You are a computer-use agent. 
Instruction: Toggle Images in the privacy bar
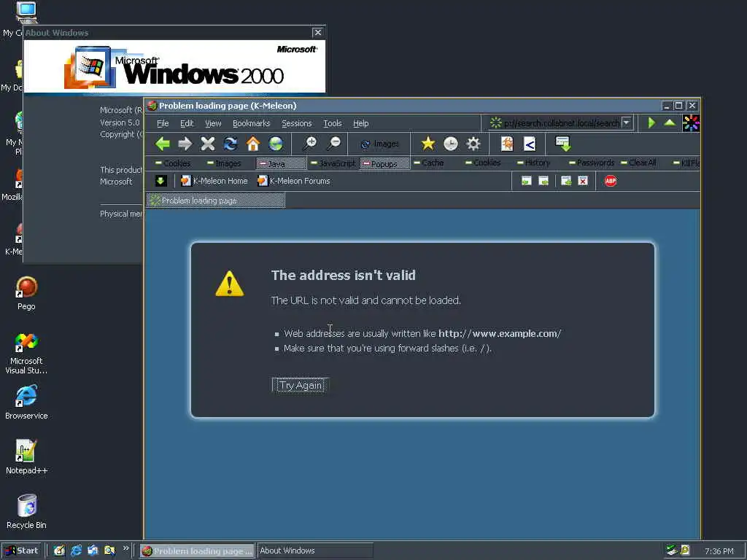click(224, 163)
